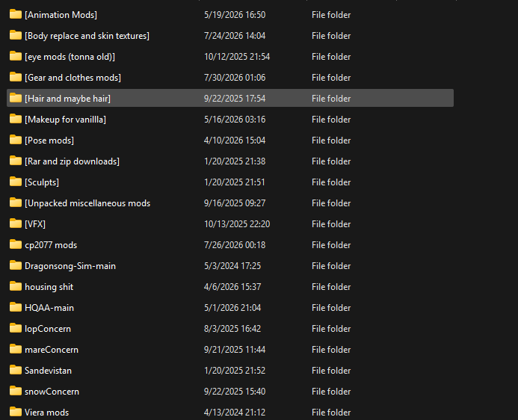Click date '4/13/2024 21:12'
The width and height of the screenshot is (518, 420).
click(235, 413)
